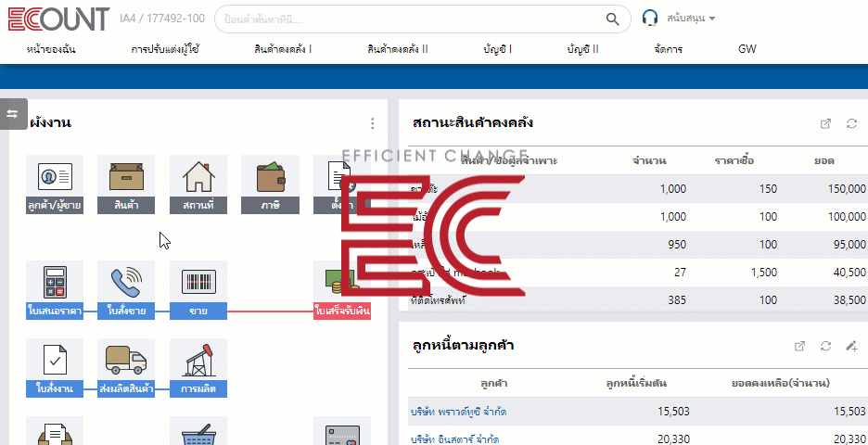
Task: Click the shopping basket icon in workflow
Action: pos(198,432)
